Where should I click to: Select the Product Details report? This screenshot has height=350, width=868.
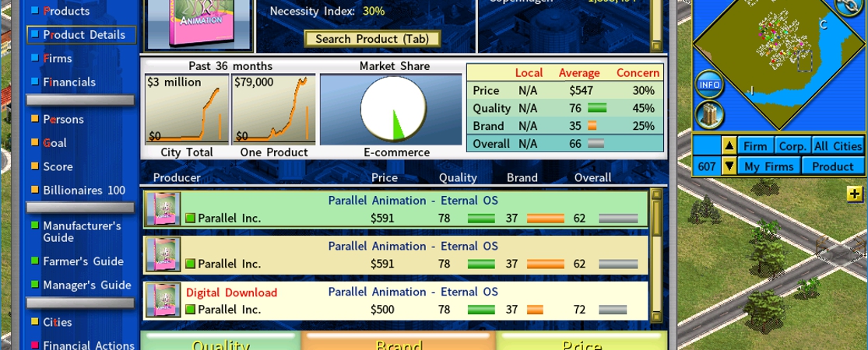click(82, 34)
